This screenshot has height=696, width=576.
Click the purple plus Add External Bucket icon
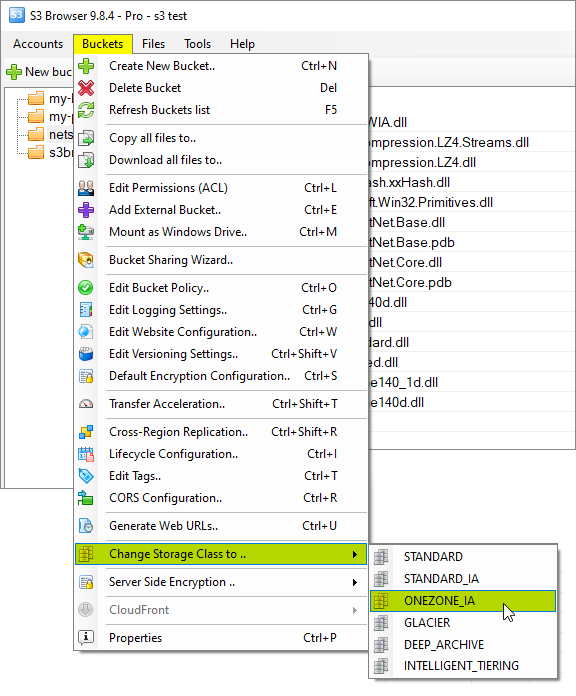[86, 210]
